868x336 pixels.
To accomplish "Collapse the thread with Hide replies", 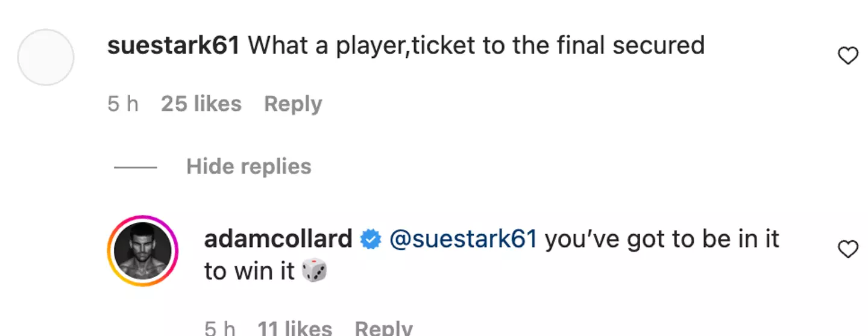I will pos(248,167).
